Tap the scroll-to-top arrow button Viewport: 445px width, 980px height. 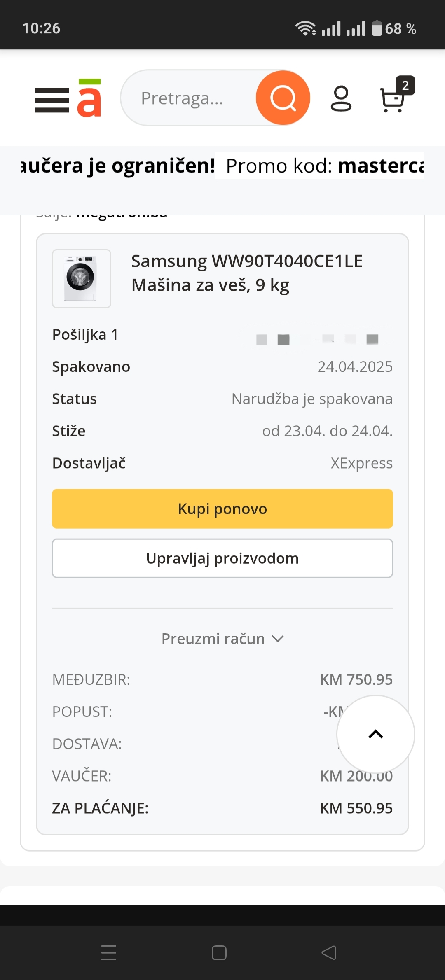tap(376, 734)
